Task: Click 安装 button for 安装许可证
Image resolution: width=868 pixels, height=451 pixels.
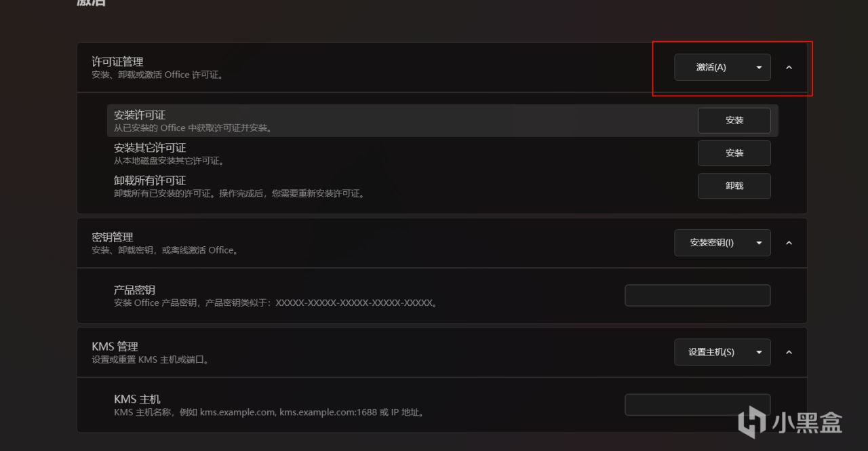Action: tap(734, 121)
